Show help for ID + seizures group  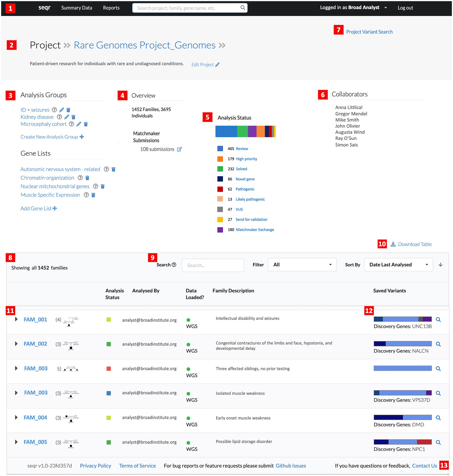54,110
